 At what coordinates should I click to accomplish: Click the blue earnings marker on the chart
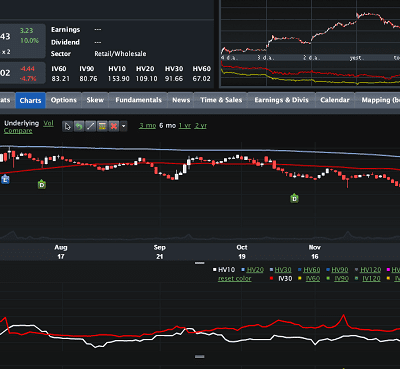coord(5,179)
